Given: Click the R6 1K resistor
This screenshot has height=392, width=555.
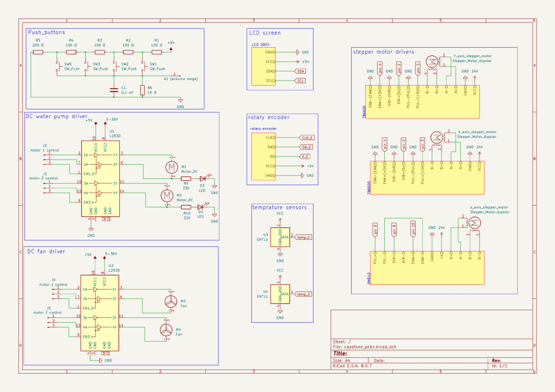Looking at the screenshot, I should point(142,90).
